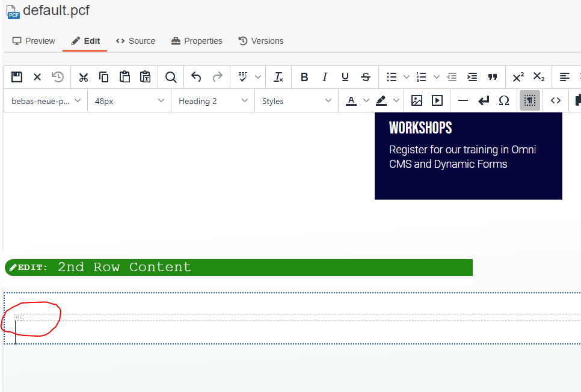Toggle the Show Blocks button off
The height and width of the screenshot is (392, 581).
point(529,100)
